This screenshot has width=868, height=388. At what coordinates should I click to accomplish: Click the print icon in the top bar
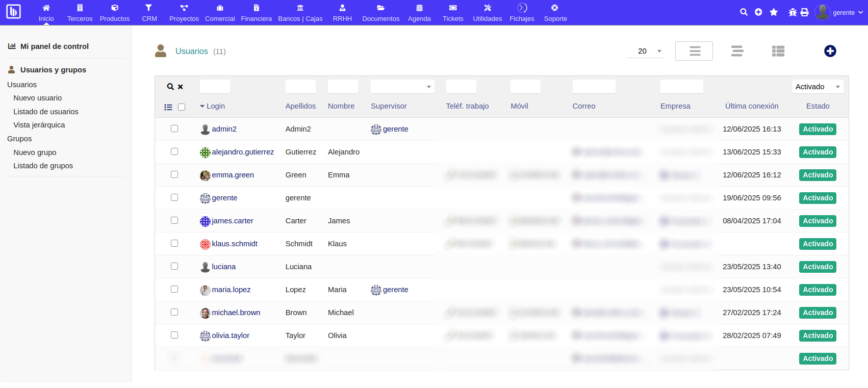coord(805,12)
